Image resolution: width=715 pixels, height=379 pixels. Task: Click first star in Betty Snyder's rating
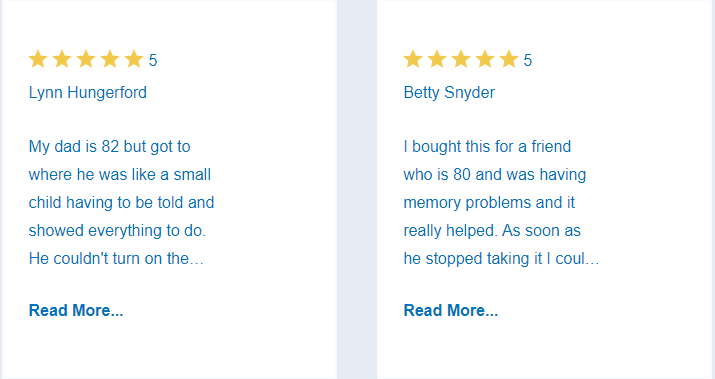coord(413,59)
